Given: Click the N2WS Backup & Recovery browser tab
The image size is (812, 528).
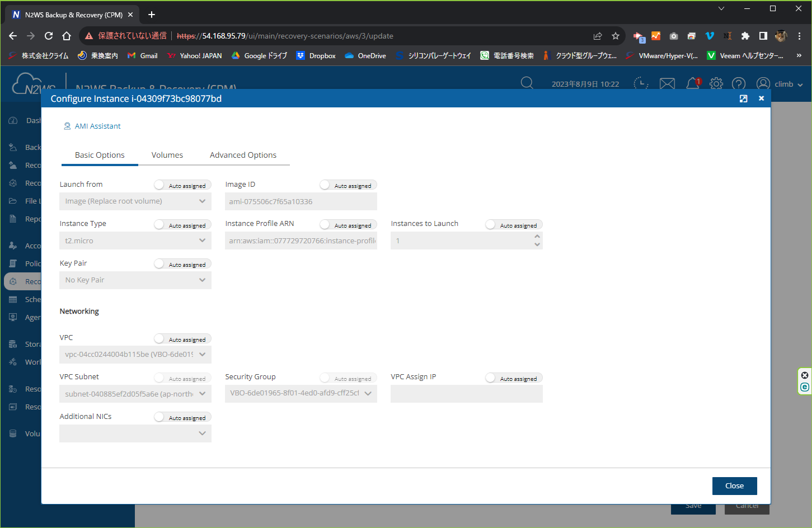Looking at the screenshot, I should point(73,15).
